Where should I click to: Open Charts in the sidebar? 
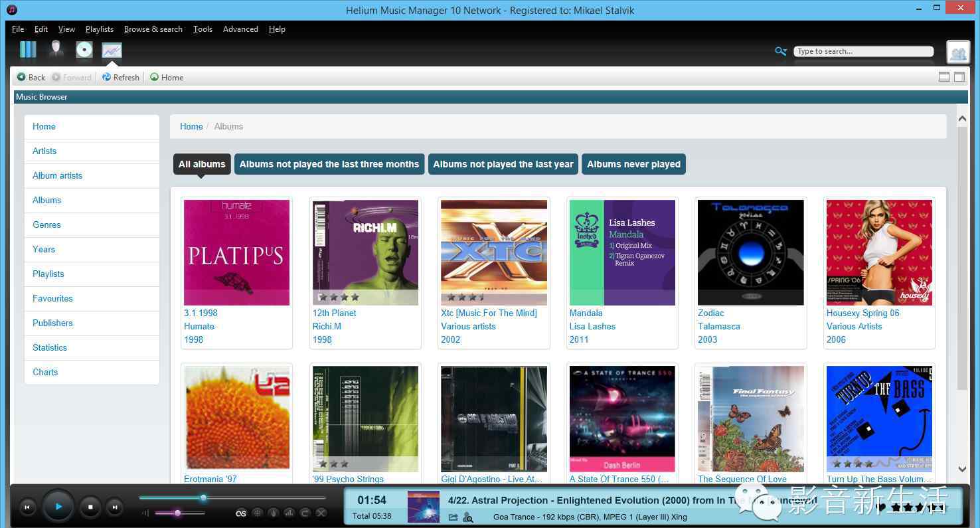coord(92,372)
